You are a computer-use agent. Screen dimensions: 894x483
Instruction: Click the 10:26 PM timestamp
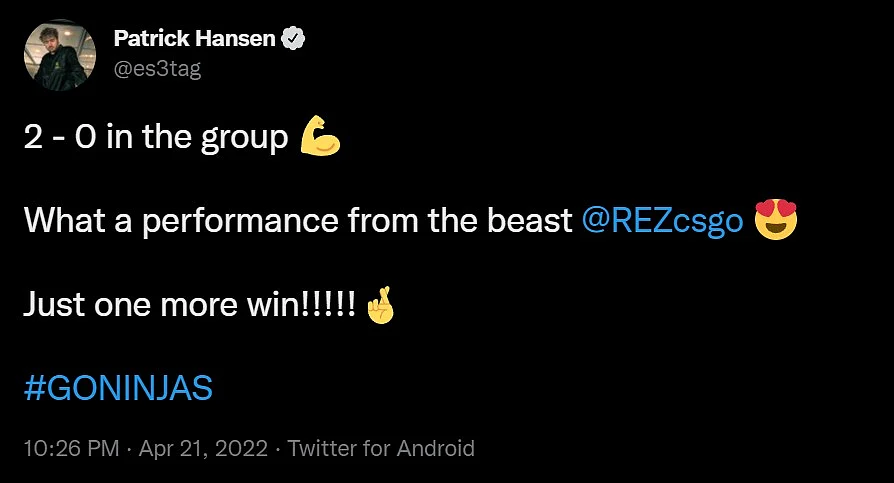[71, 448]
